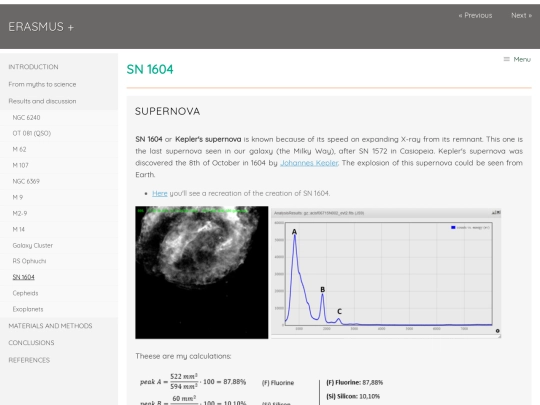Open MATERIALS AND METHODS section

pyautogui.click(x=50, y=326)
